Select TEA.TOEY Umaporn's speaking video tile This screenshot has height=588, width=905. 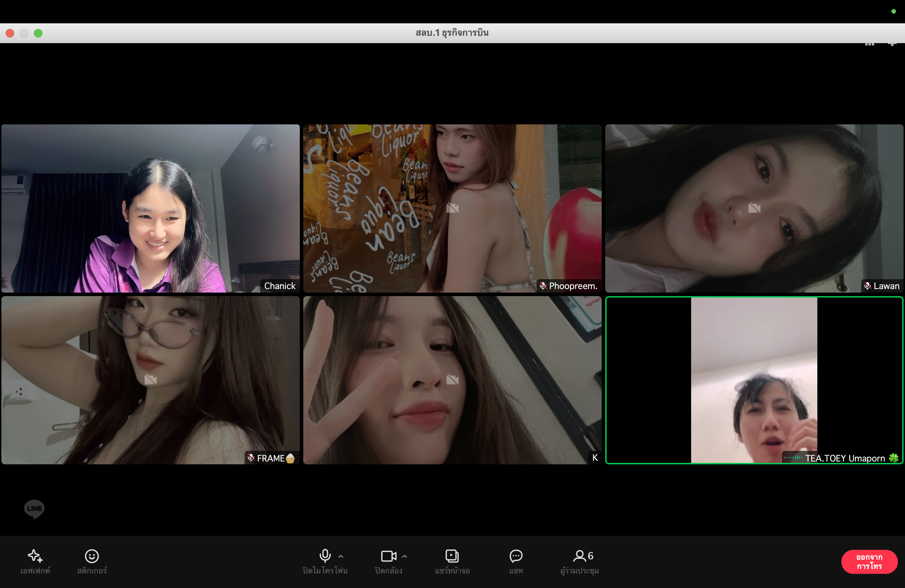click(x=754, y=380)
